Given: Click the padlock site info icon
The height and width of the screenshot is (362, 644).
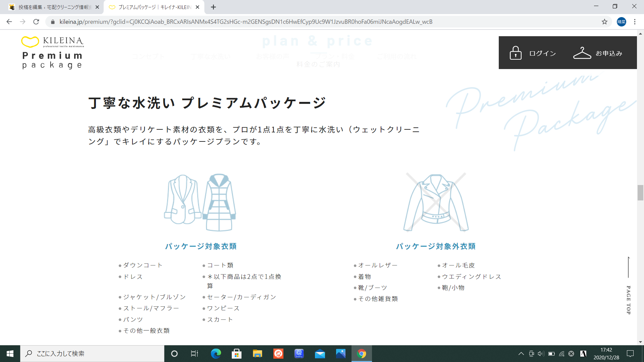Looking at the screenshot, I should (x=53, y=22).
